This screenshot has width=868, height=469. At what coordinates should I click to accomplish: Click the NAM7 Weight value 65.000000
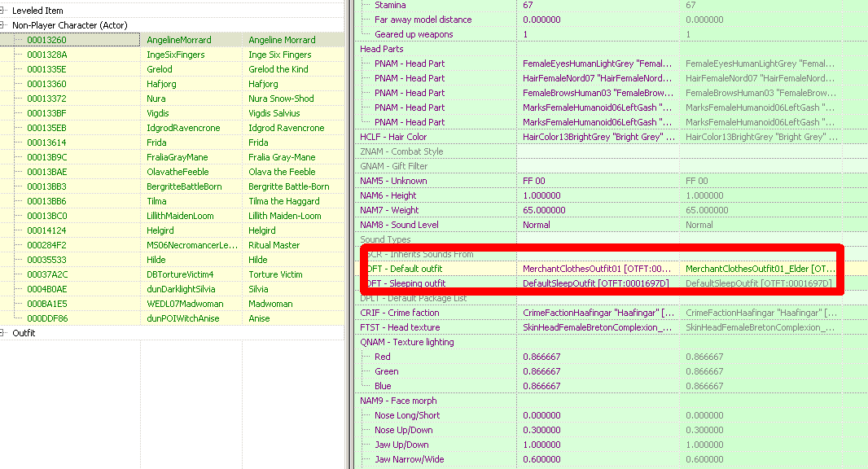pos(544,210)
